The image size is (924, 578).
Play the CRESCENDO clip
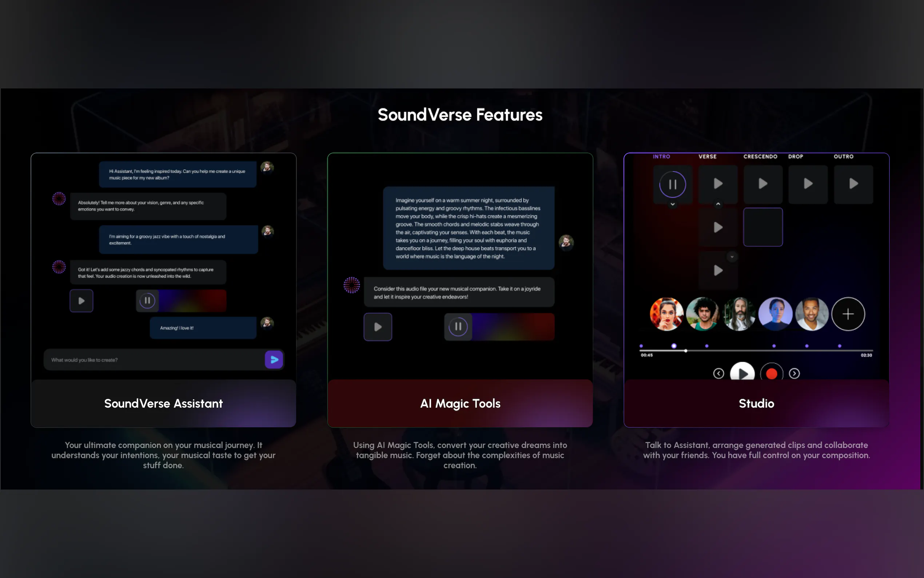762,184
